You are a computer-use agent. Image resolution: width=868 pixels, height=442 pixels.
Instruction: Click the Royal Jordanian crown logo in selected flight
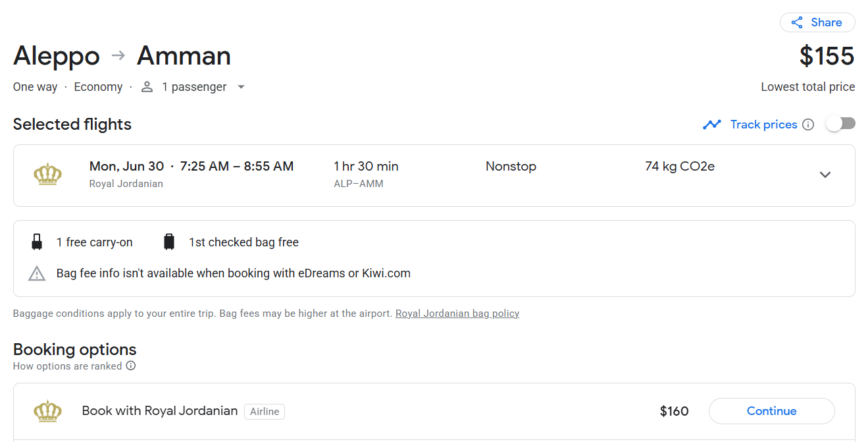pyautogui.click(x=47, y=175)
